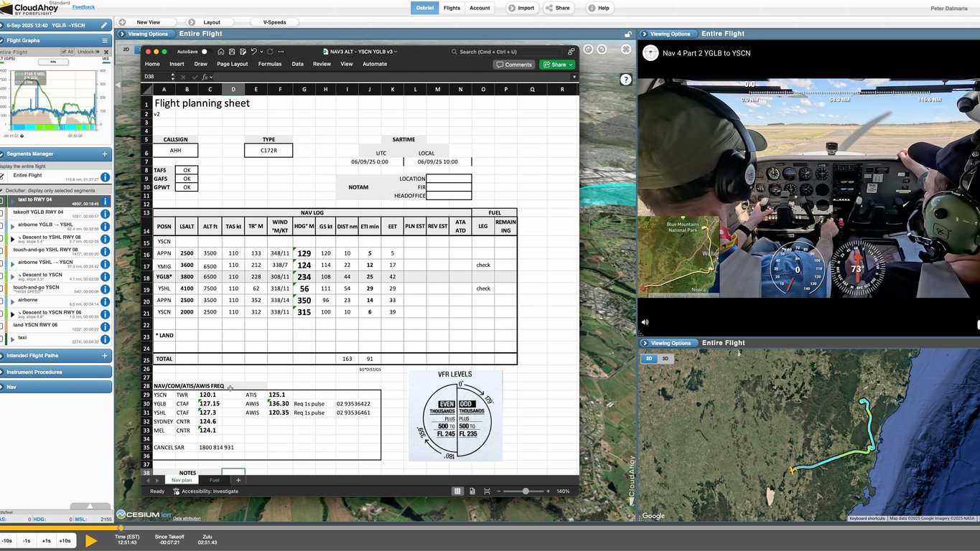
Task: Switch Excel to Page Layout view icon
Action: pos(472,491)
